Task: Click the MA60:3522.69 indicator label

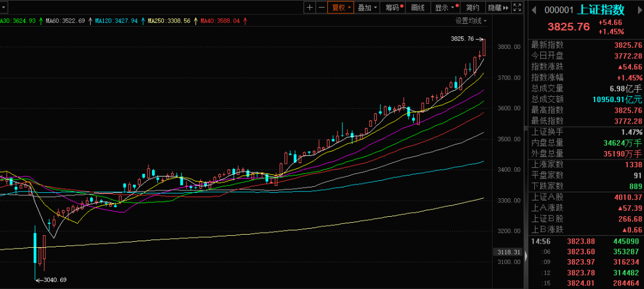Action: point(65,20)
